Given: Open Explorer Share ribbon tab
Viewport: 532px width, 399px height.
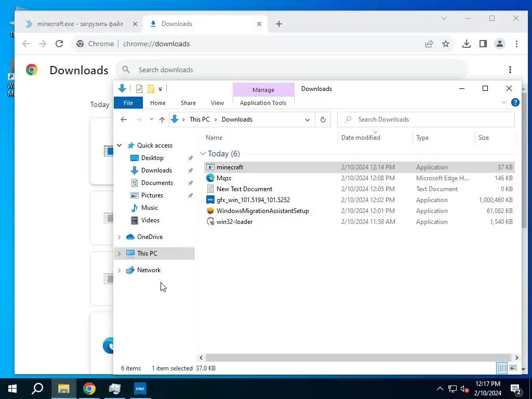Looking at the screenshot, I should click(188, 103).
